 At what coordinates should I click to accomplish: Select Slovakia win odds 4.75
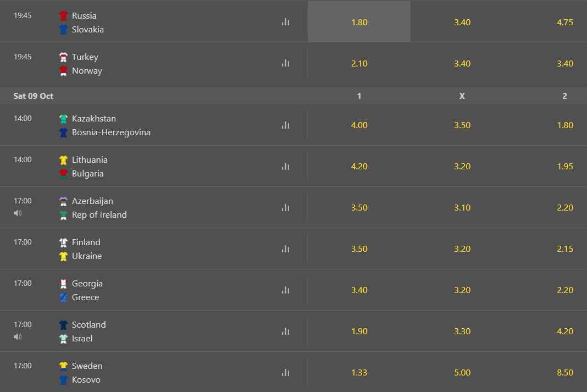[x=564, y=21]
